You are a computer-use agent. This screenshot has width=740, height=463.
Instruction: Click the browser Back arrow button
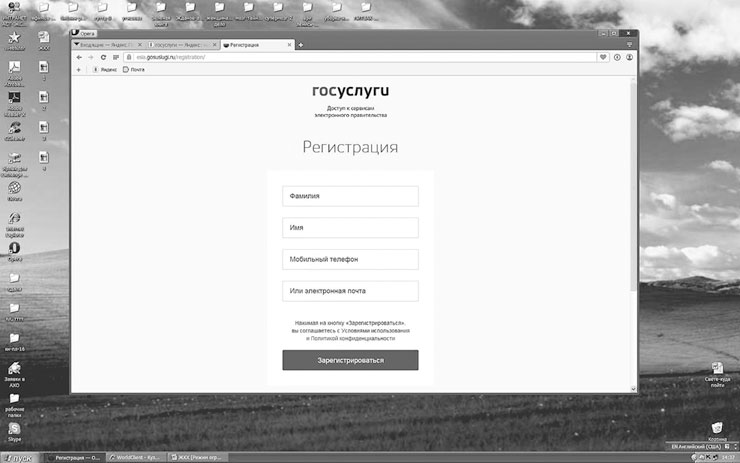(79, 57)
